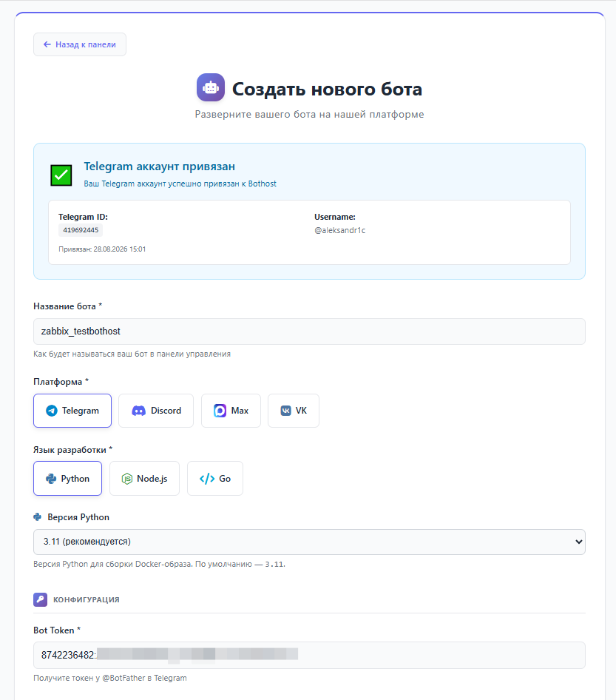Select Node.js as development language
Screen dimensions: 616x700
pos(144,479)
